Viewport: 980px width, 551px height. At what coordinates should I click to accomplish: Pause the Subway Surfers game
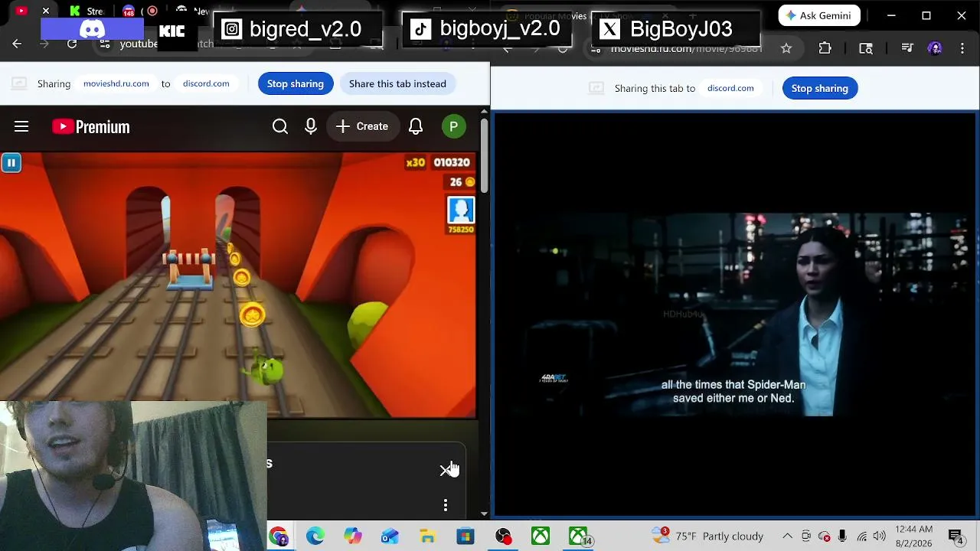11,162
